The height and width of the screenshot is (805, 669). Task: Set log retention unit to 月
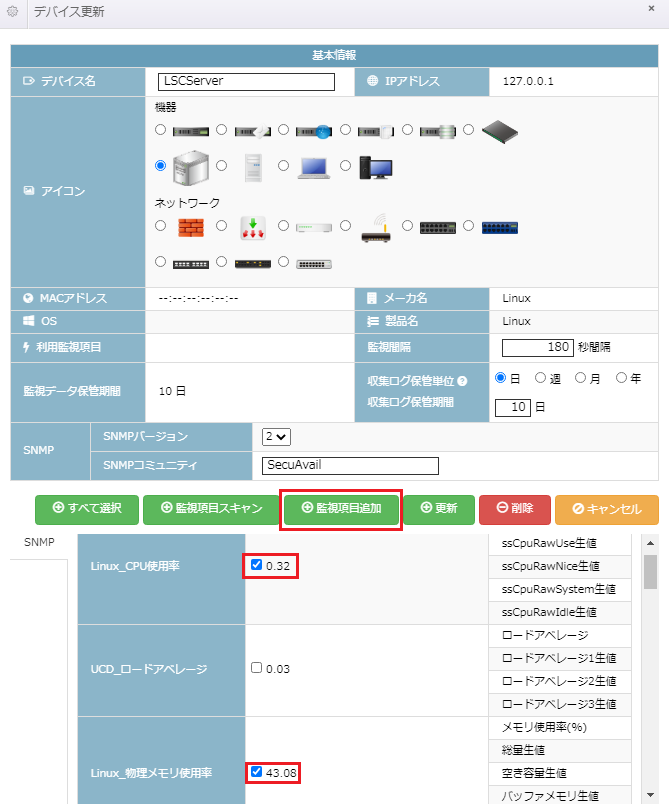pyautogui.click(x=580, y=378)
